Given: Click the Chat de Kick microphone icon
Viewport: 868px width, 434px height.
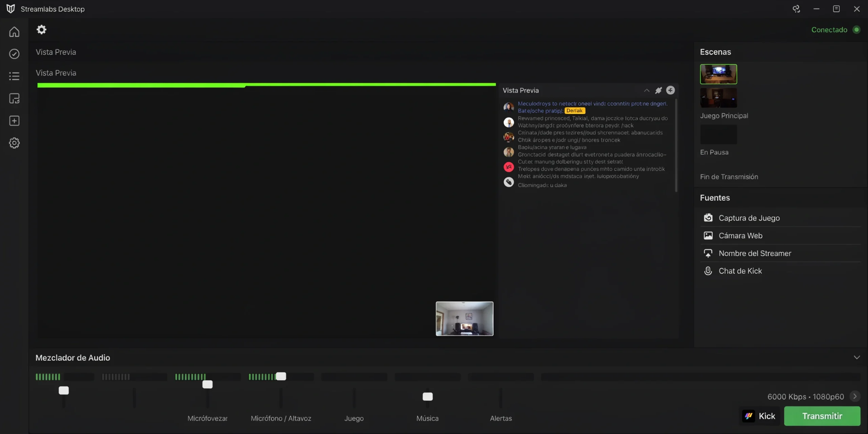Looking at the screenshot, I should click(x=708, y=271).
